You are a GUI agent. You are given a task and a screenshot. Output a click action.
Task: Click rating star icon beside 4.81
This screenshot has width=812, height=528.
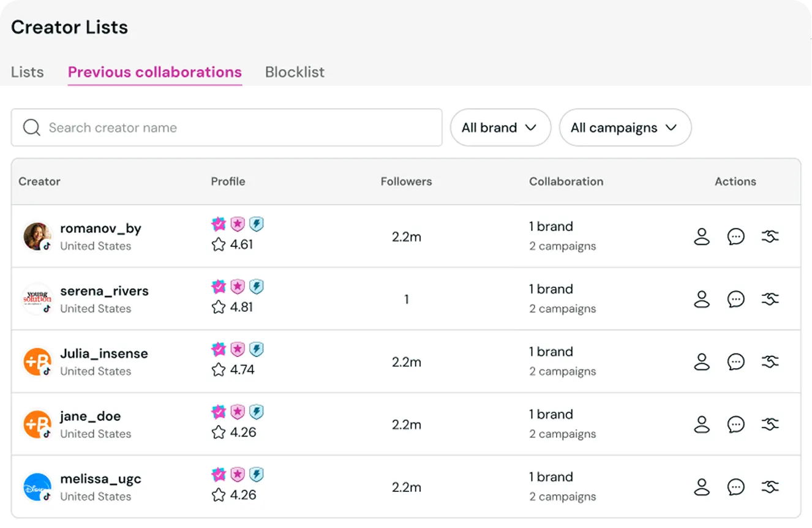click(x=219, y=307)
